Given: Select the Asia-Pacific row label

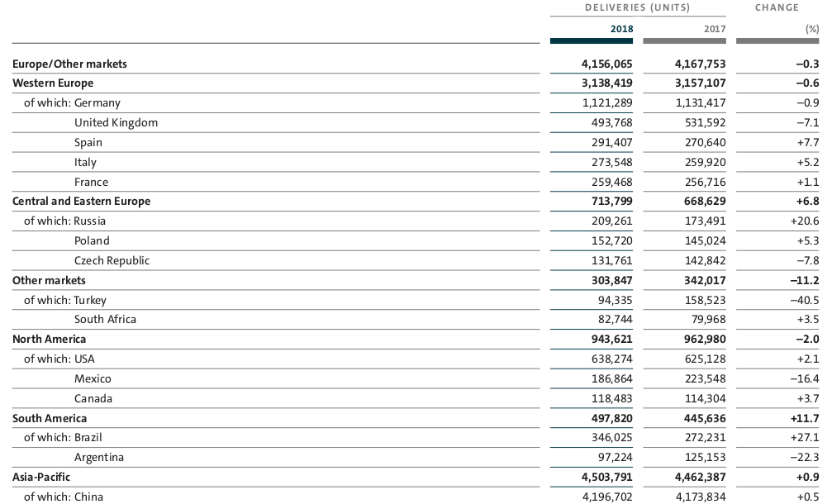Looking at the screenshot, I should pos(41,477).
